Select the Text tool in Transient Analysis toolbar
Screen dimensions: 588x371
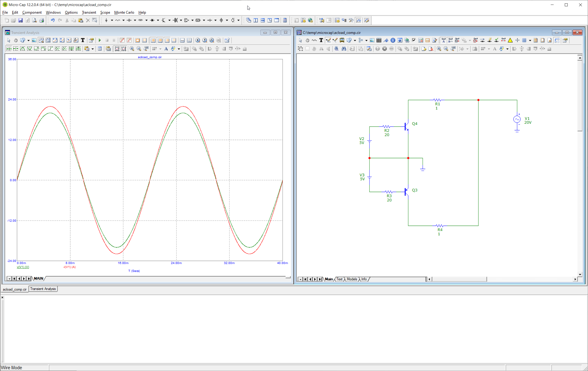point(83,40)
